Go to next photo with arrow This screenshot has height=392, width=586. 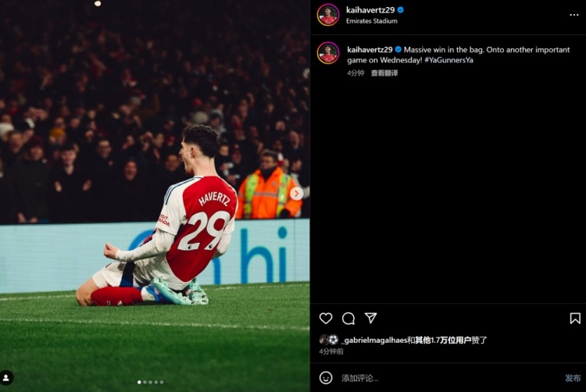coord(296,194)
